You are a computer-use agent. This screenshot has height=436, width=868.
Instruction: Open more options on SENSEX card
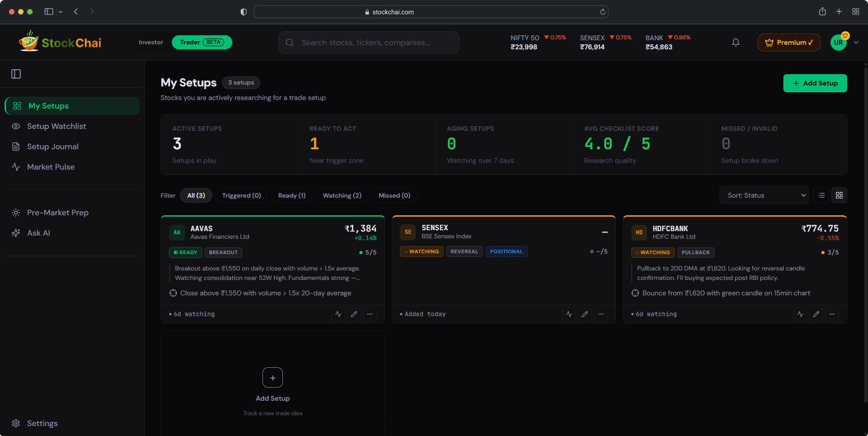tap(601, 314)
